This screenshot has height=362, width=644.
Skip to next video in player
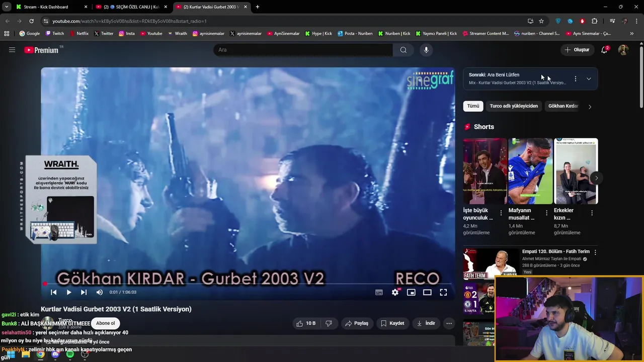(x=84, y=292)
